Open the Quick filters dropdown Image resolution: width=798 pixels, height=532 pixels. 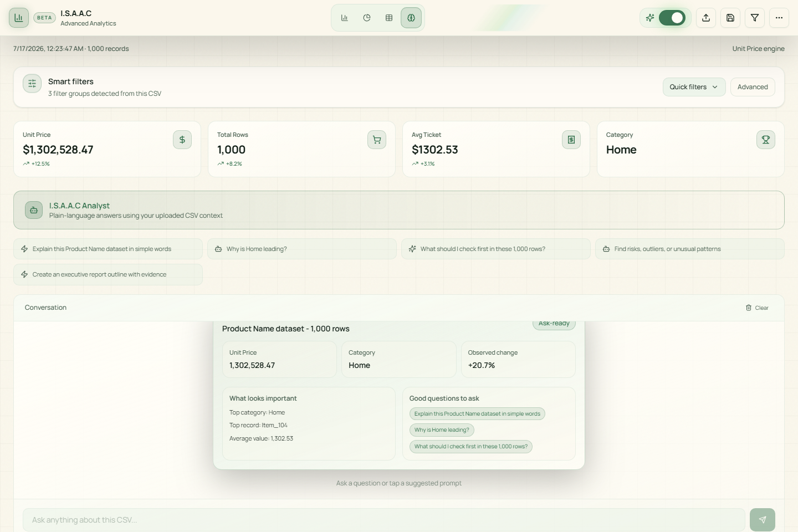tap(694, 87)
